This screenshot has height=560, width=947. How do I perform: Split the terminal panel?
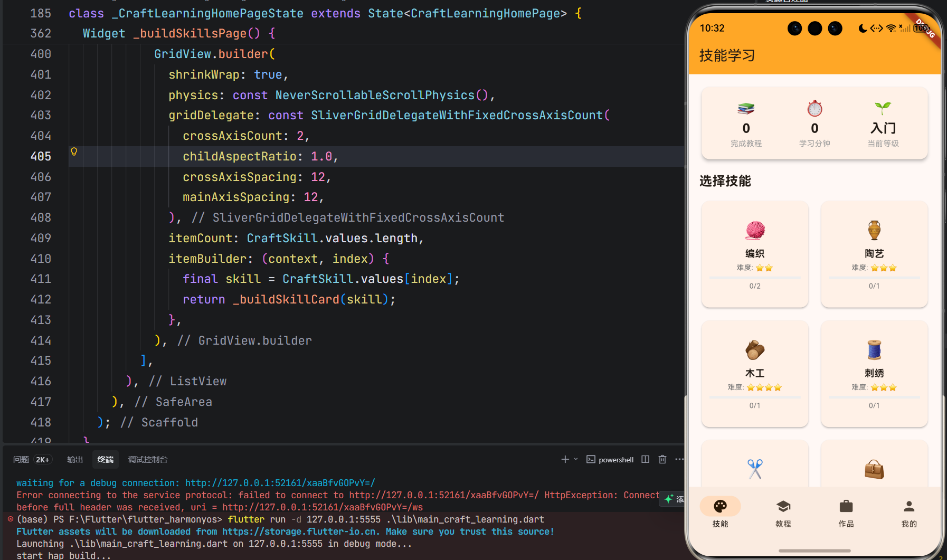[x=646, y=459]
